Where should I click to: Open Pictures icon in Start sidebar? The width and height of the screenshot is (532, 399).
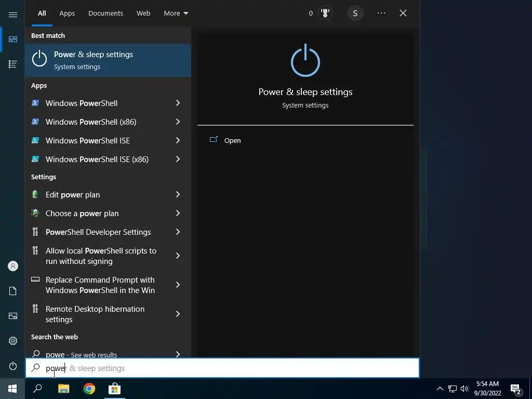pos(13,316)
